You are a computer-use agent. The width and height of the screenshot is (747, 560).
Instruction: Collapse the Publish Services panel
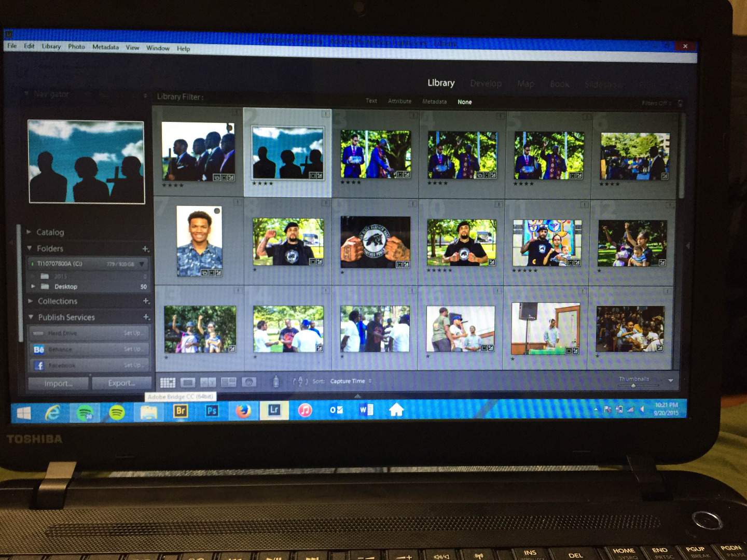[x=31, y=317]
